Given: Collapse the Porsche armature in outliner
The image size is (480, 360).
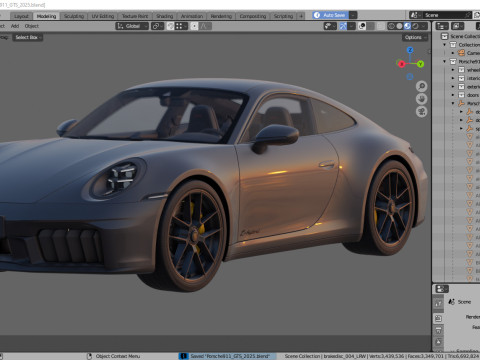Looking at the screenshot, I should (x=453, y=103).
